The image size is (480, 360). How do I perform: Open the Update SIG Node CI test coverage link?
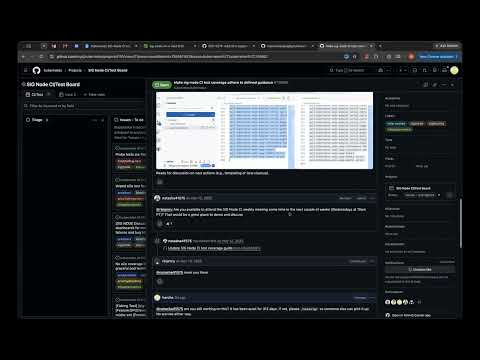200,248
